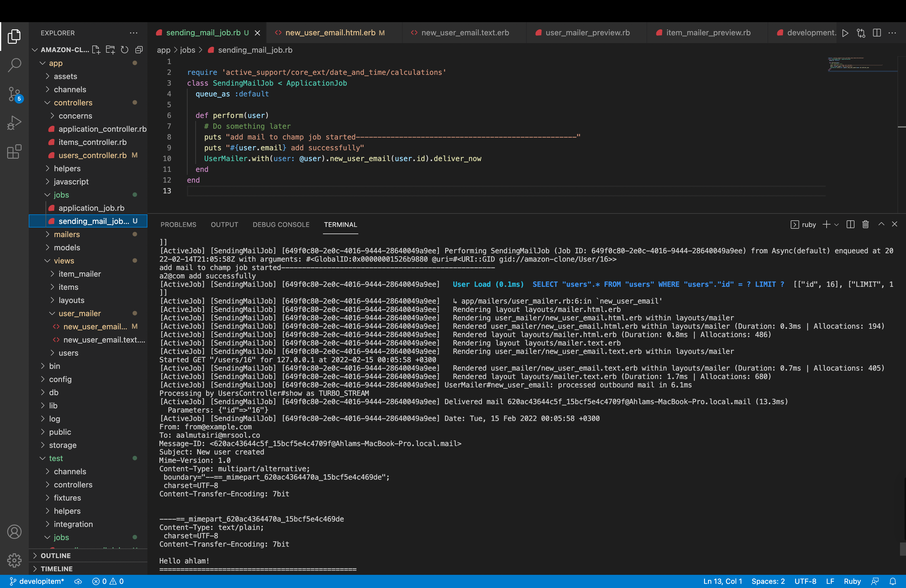Open the DEBUG CONSOLE panel tab
The image size is (906, 588).
click(281, 225)
